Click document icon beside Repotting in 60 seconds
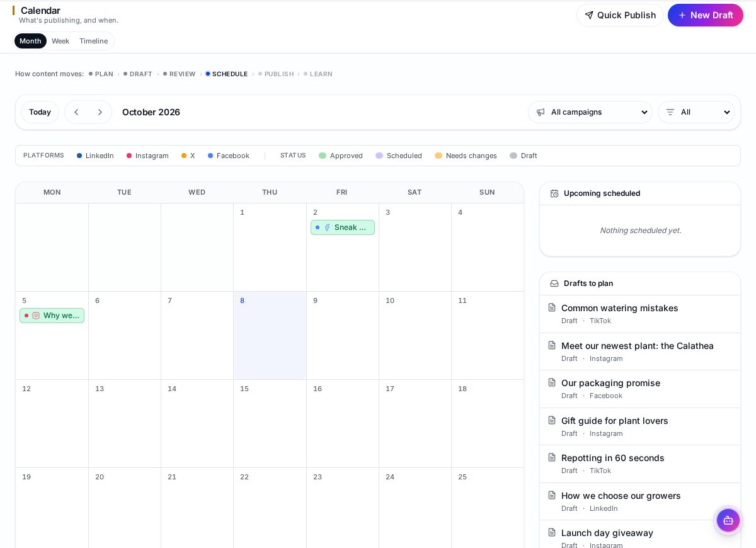Viewport: 756px width, 548px height. [x=552, y=457]
